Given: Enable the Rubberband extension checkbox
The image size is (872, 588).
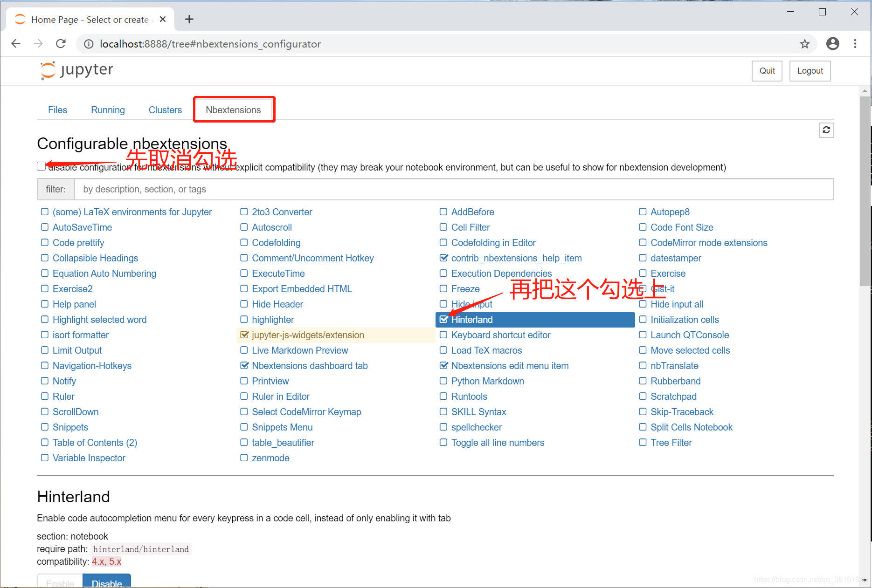Looking at the screenshot, I should coord(643,381).
